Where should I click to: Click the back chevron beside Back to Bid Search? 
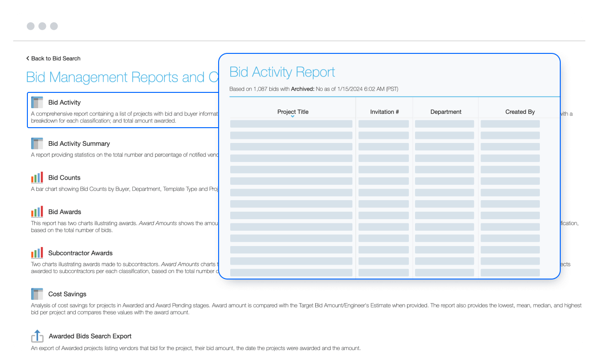[27, 58]
